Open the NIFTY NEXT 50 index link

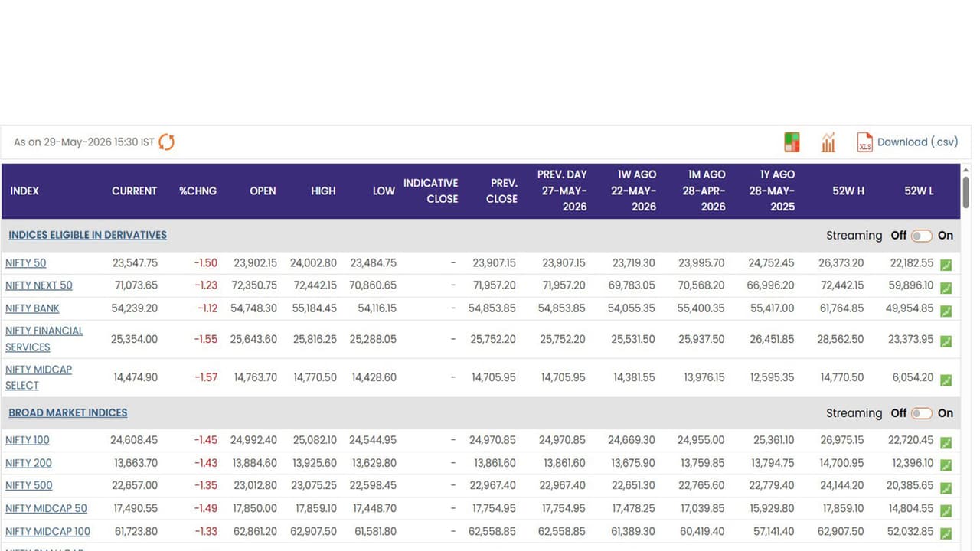(39, 285)
